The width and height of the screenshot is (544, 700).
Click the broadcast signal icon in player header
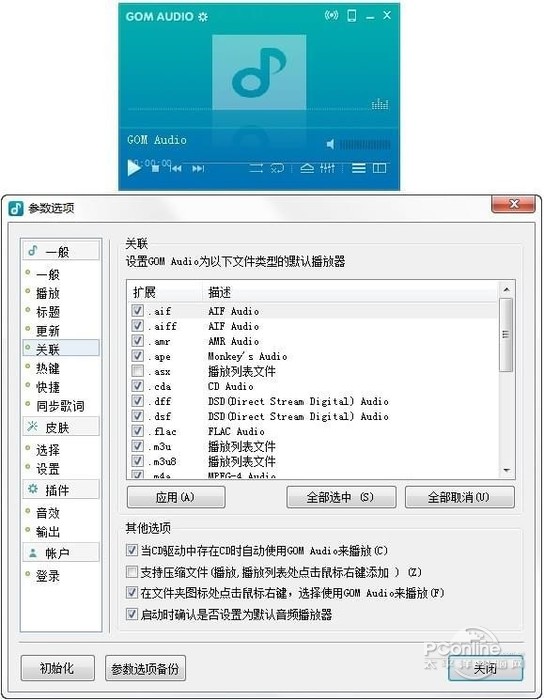pos(331,16)
